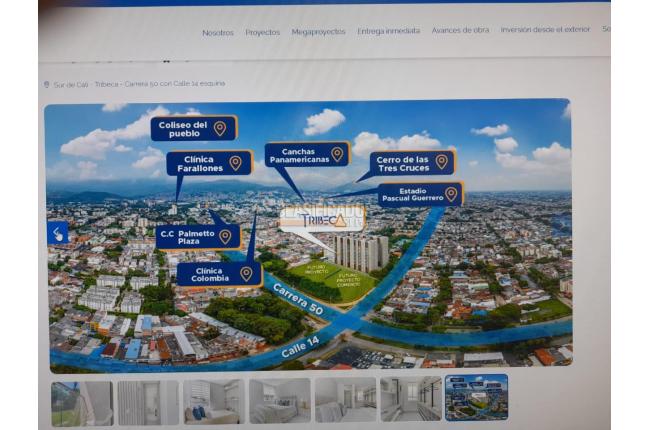Click the Tribeca logo on the map
Viewport: 648px width, 430px height.
click(x=322, y=219)
